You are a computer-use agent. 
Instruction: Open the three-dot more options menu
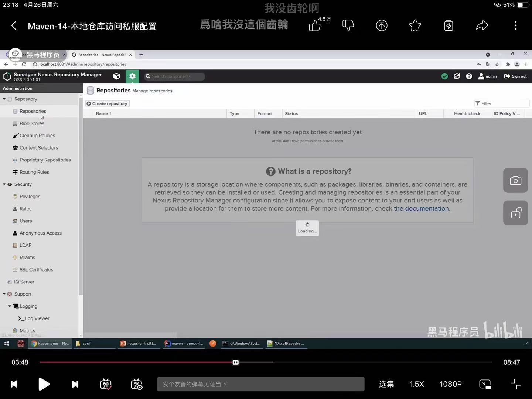click(516, 25)
